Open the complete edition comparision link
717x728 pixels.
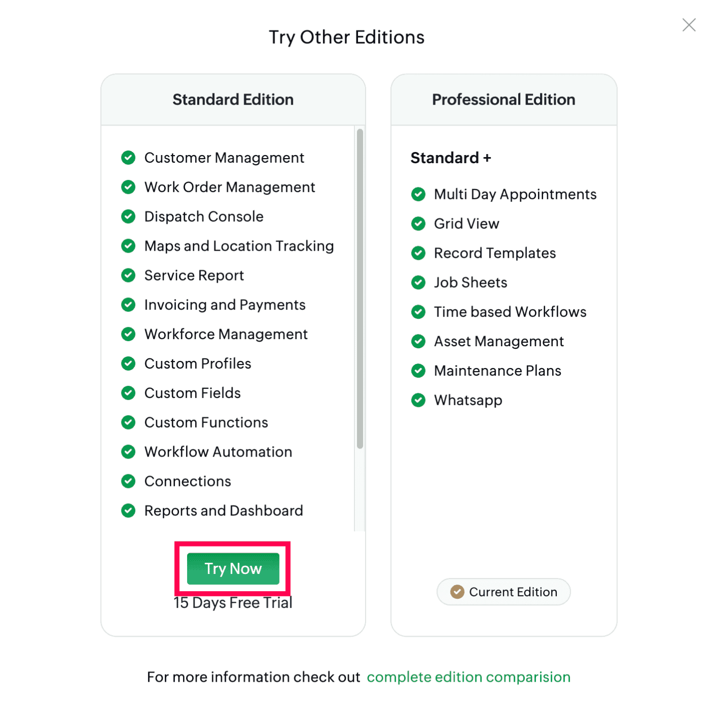(x=468, y=677)
